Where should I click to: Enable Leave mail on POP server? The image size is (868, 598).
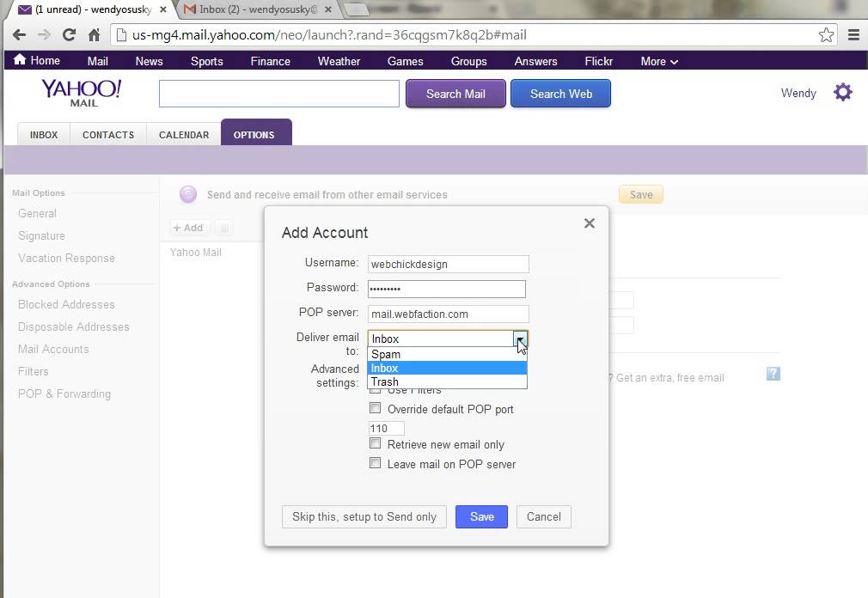tap(376, 462)
